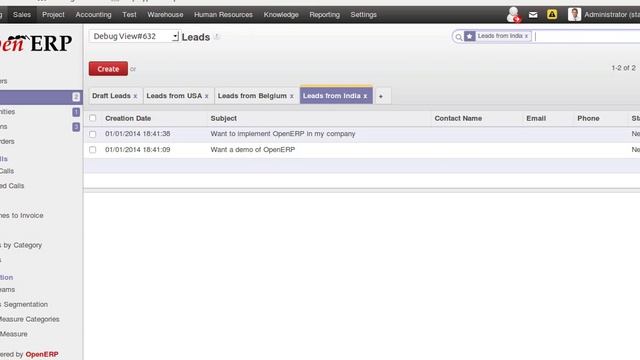Viewport: 640px width, 360px height.
Task: Sort by Contact Name column
Action: tap(458, 118)
